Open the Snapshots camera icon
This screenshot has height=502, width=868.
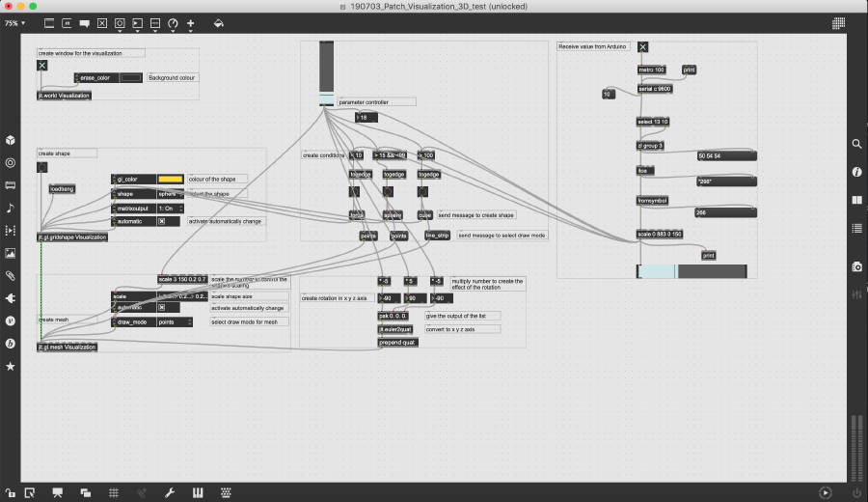coord(856,266)
